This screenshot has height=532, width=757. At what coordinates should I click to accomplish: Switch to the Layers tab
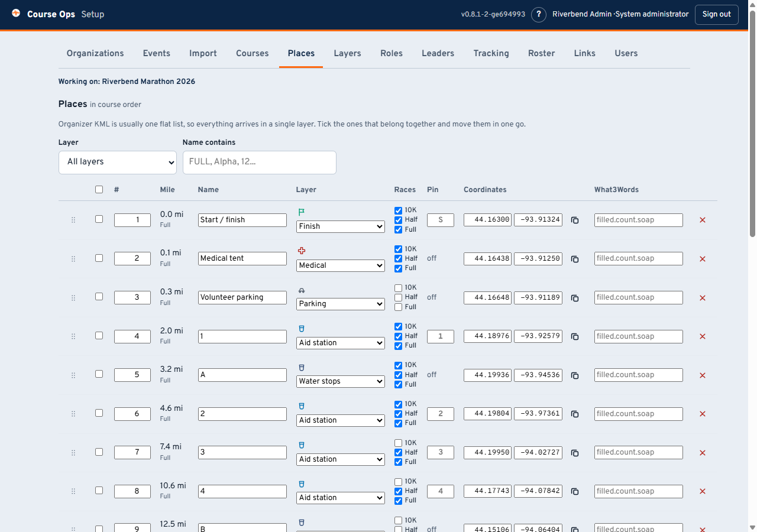347,53
